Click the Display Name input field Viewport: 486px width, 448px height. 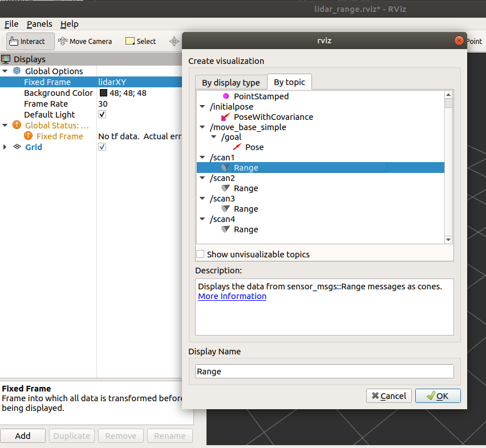coord(324,371)
